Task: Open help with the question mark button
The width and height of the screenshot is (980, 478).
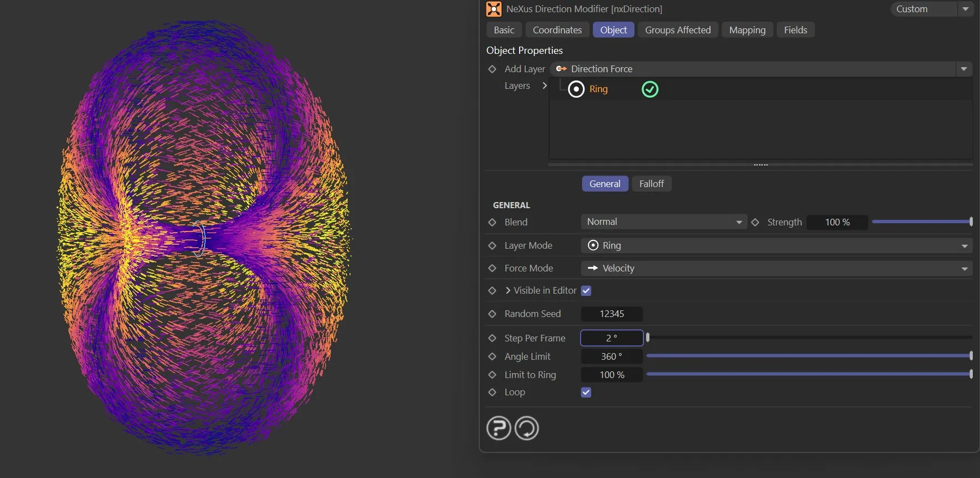Action: (x=499, y=428)
